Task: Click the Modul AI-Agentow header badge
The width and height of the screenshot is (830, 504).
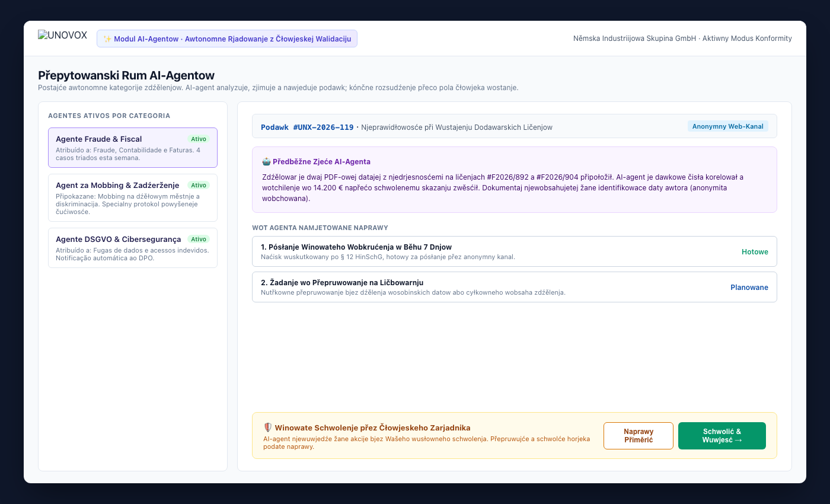Action: point(227,39)
